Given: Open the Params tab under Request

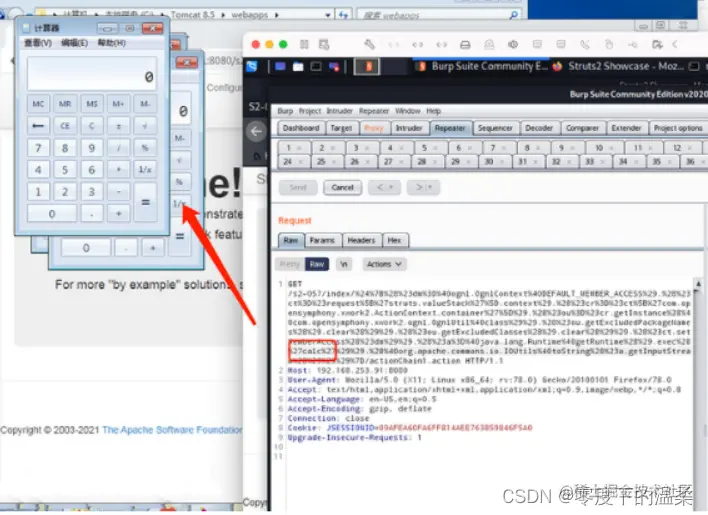Looking at the screenshot, I should [322, 241].
